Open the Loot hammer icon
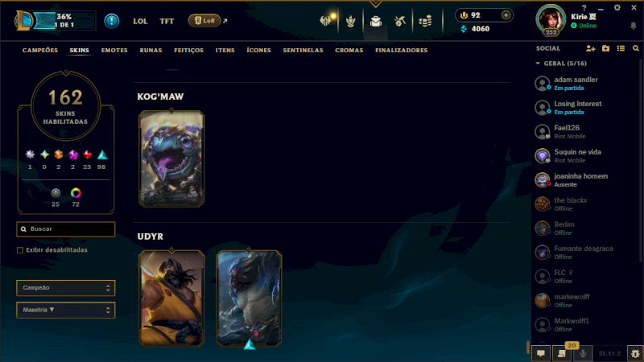The height and width of the screenshot is (362, 644). coord(400,21)
